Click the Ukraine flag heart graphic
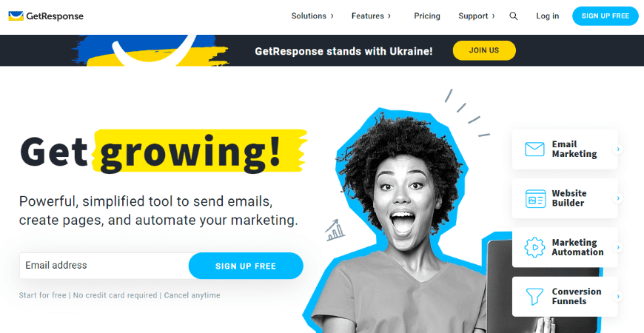Screen dimensions: 644x333 point(151,50)
